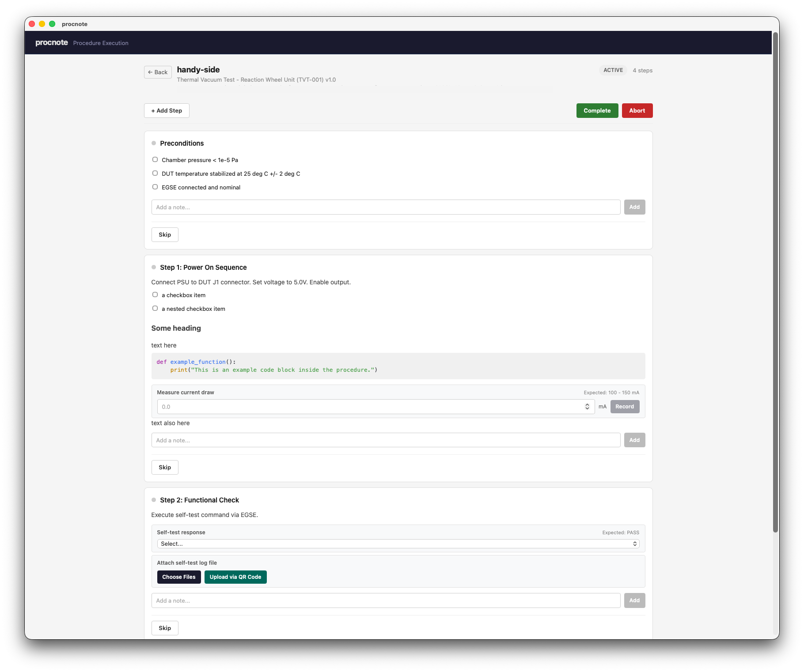Click 'Expected: 100 - 150 mA' label

(611, 393)
